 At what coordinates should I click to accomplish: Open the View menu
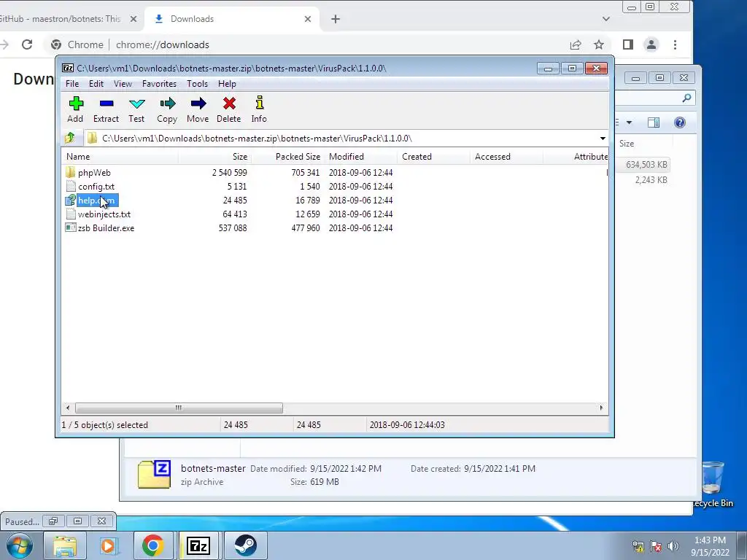tap(123, 83)
